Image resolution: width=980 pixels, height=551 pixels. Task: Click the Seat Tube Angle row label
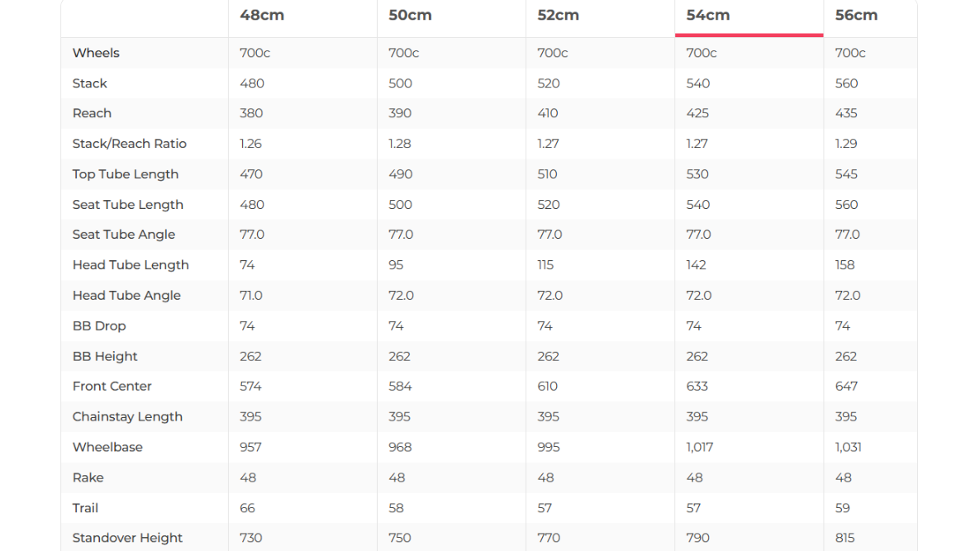click(x=124, y=235)
